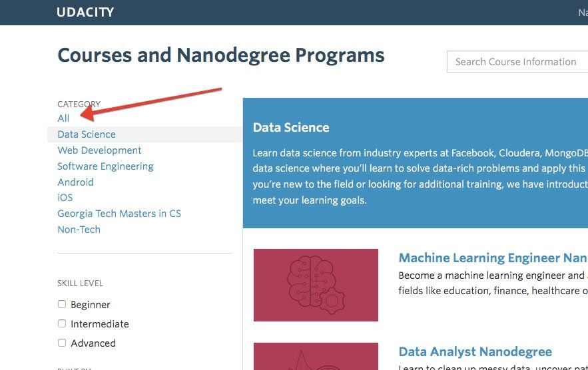Check the Intermediate skill level box
588x370 pixels.
(x=62, y=323)
